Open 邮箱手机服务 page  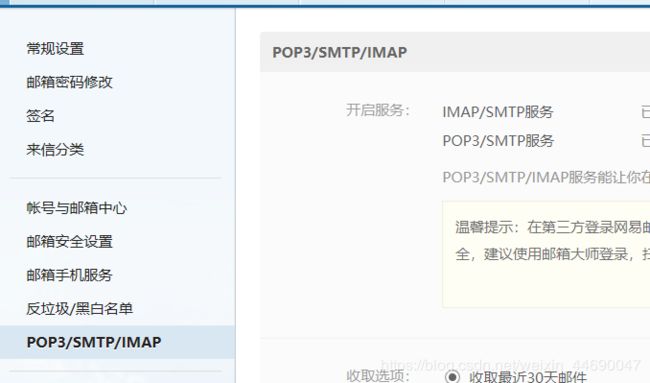pyautogui.click(x=69, y=275)
